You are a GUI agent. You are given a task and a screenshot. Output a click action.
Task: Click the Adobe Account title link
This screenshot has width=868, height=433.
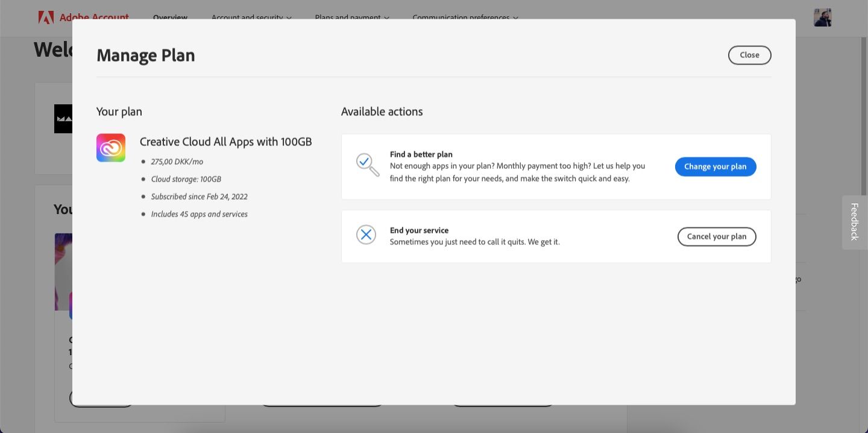coord(94,17)
